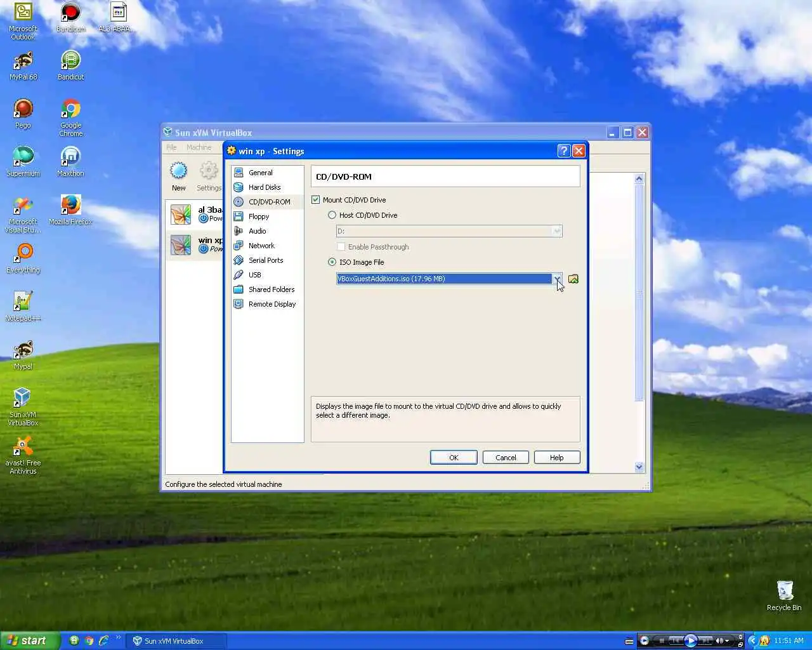Open Virtual Media Manager folder icon
The image size is (812, 650).
(x=573, y=279)
